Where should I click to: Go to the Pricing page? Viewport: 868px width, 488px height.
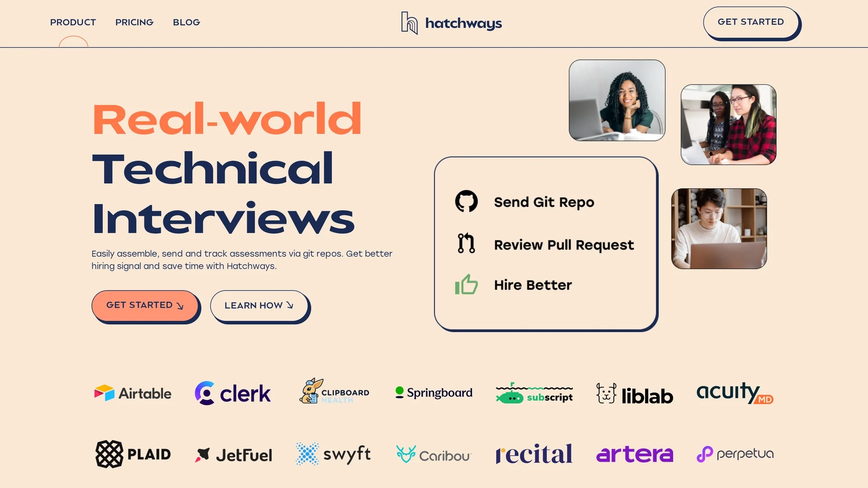[x=134, y=22]
